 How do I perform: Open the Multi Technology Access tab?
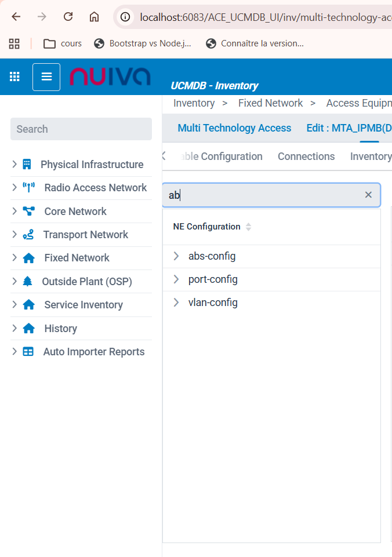[x=234, y=128]
